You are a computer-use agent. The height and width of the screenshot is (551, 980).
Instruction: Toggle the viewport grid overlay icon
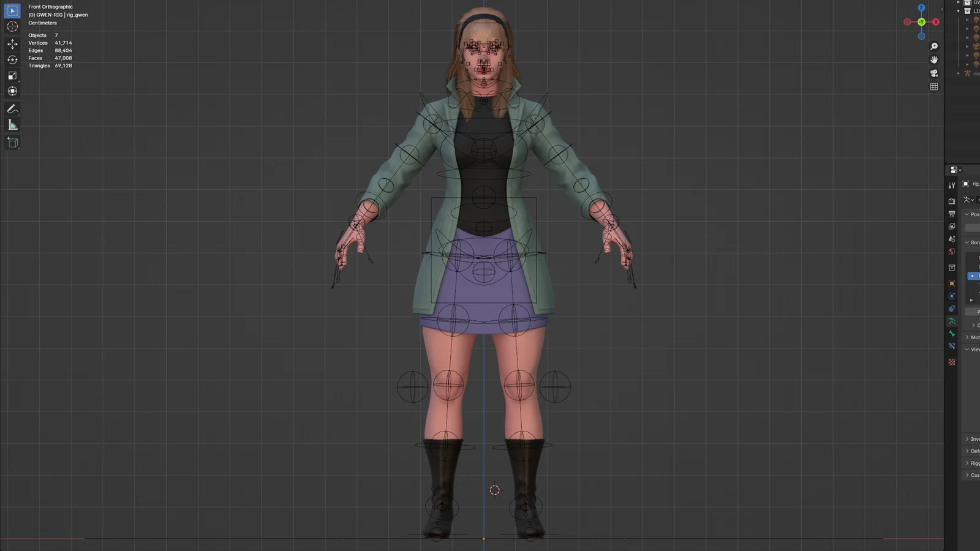point(934,86)
